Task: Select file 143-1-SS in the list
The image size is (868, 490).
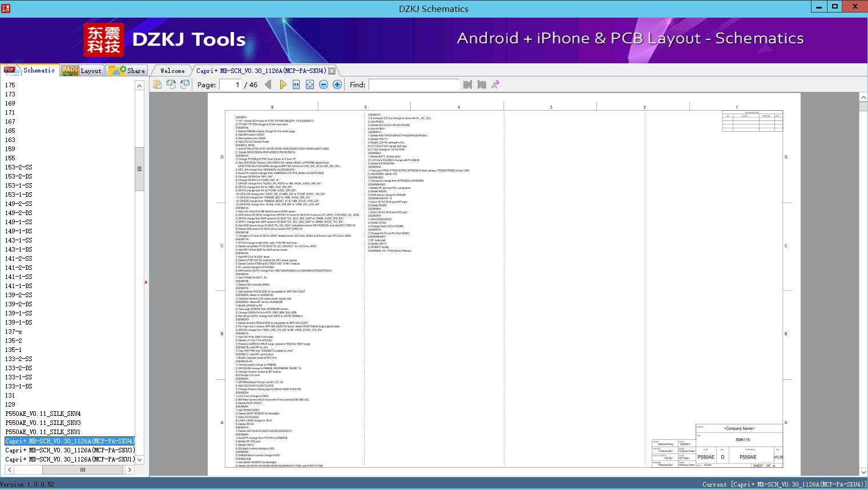Action: 19,240
